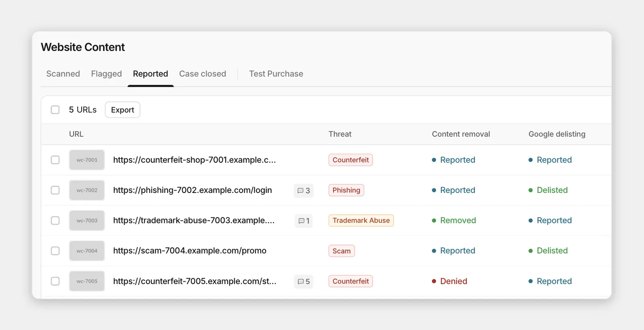Viewport: 644px width, 330px height.
Task: Click the wc-7001 thumbnail
Action: pos(87,160)
